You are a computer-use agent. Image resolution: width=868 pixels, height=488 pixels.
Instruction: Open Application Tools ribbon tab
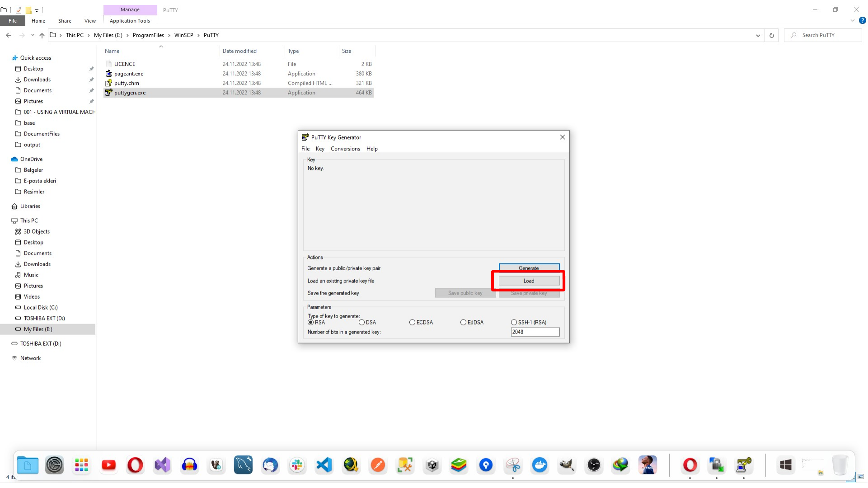point(130,21)
